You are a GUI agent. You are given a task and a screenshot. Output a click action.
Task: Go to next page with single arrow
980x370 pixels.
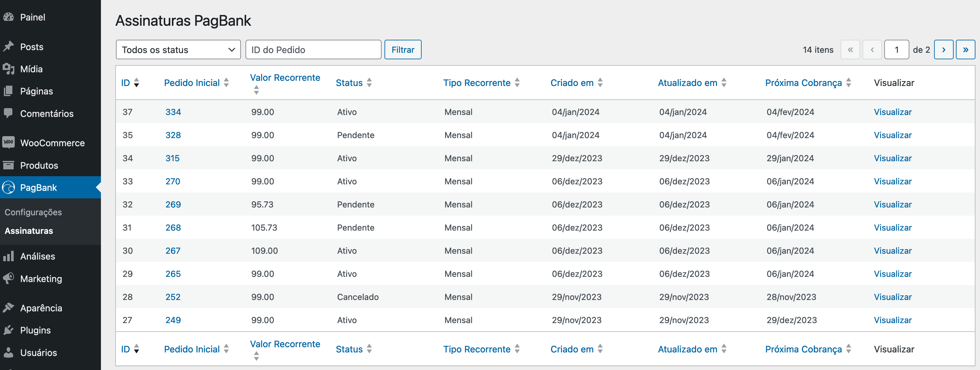click(x=944, y=50)
